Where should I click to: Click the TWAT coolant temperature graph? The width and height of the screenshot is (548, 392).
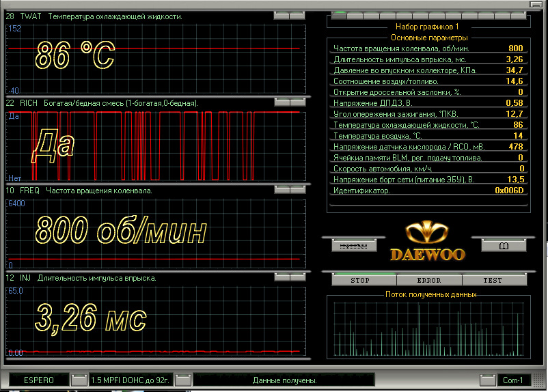tap(156, 59)
